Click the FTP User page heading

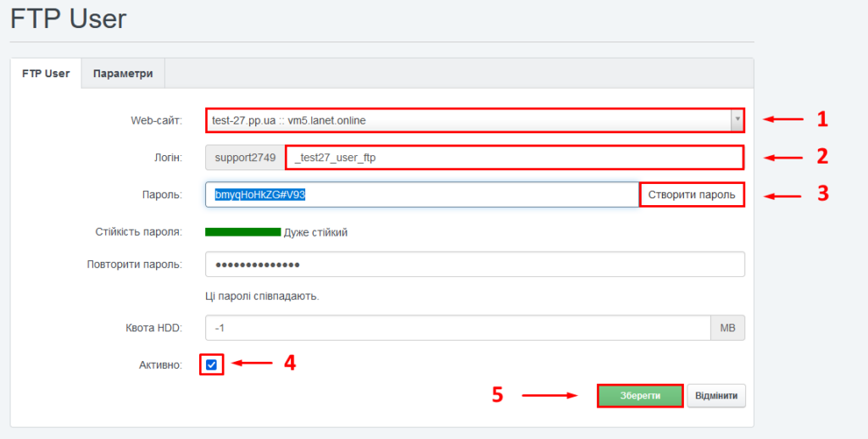click(x=69, y=19)
